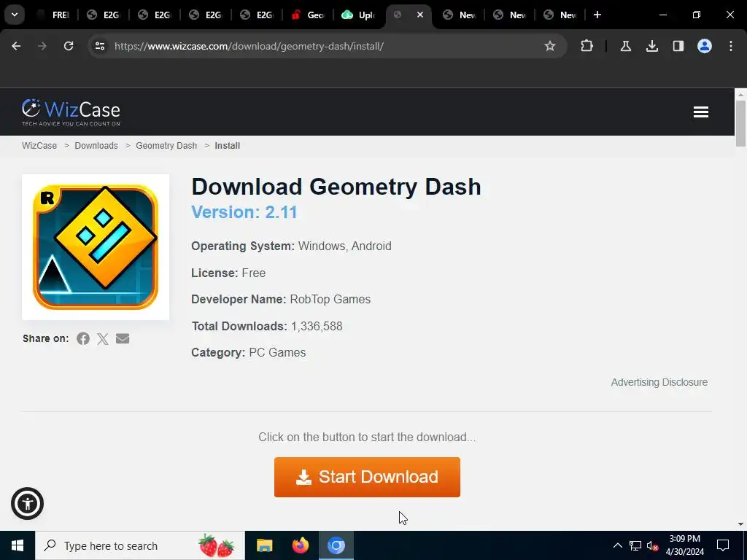Viewport: 747px width, 560px height.
Task: Open the tab search dropdown arrow
Action: point(15,15)
